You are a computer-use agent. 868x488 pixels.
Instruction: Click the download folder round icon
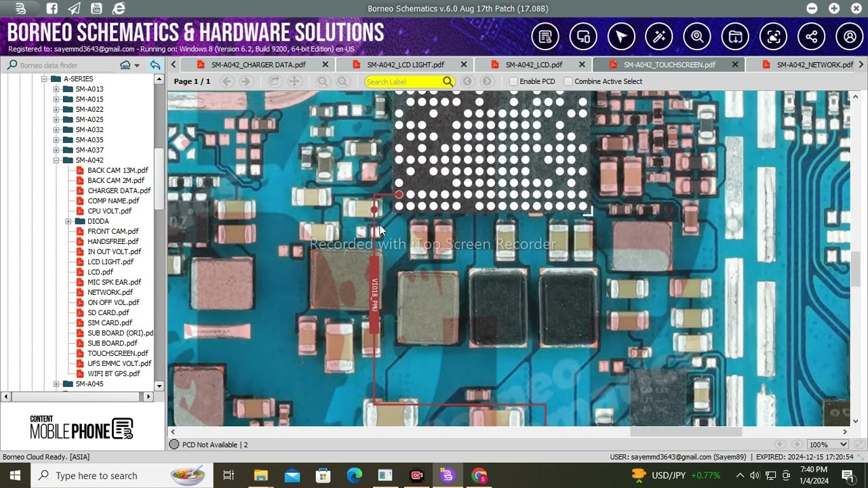click(735, 37)
